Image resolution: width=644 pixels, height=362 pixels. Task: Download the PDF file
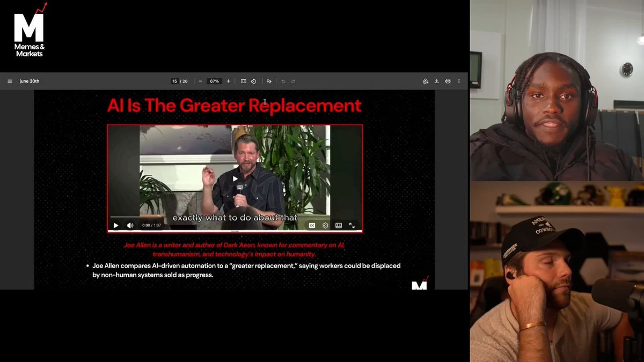[x=436, y=82]
